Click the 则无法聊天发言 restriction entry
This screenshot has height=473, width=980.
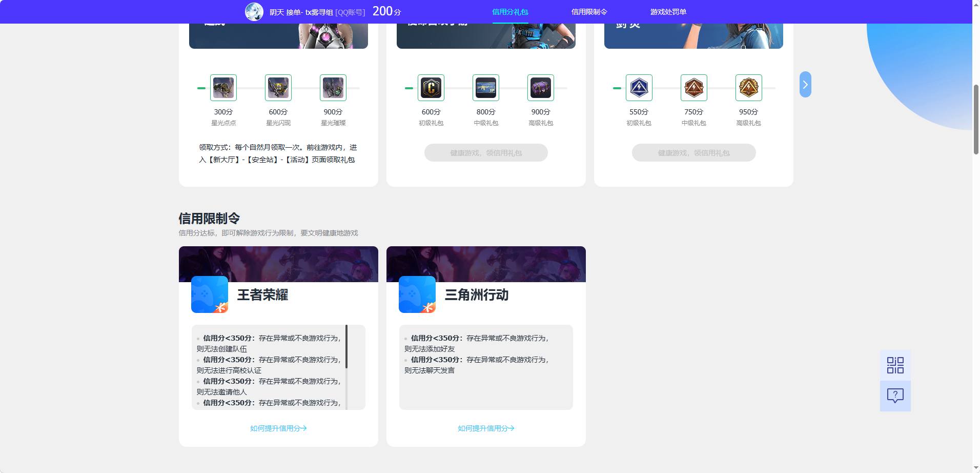[430, 370]
